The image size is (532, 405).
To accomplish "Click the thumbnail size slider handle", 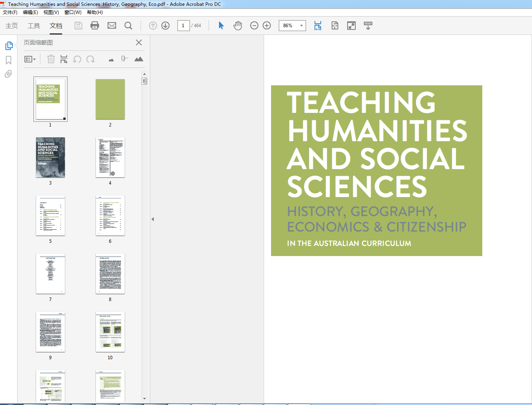I will point(124,59).
